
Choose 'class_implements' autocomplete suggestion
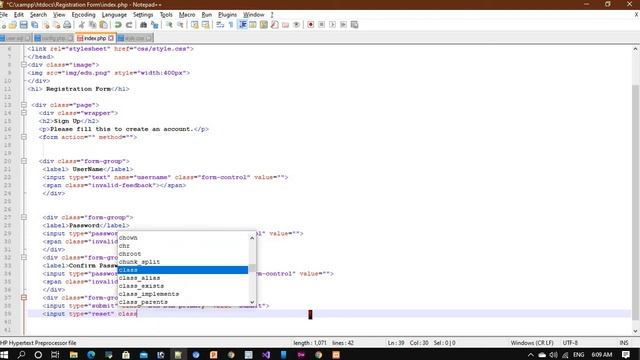click(182, 294)
